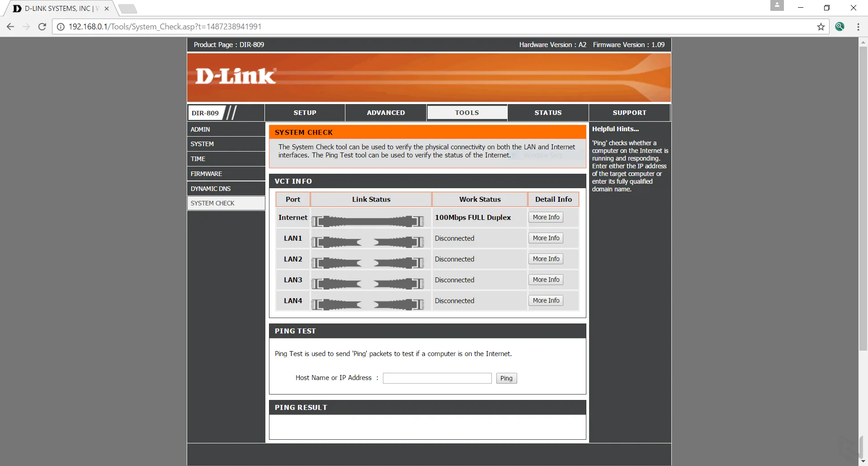Open the browser extension icon
Image resolution: width=868 pixels, height=466 pixels.
[840, 27]
